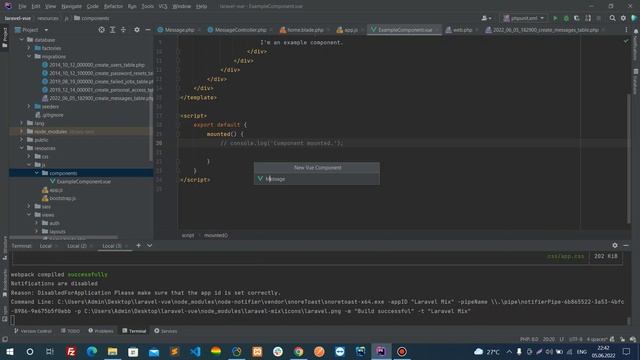Collapse the components folder
Screen dimensions: 640x360
37,173
